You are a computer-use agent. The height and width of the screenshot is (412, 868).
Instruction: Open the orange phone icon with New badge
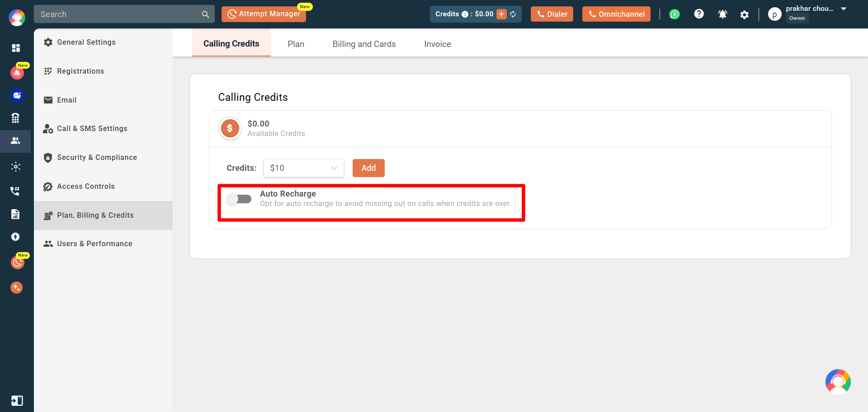pyautogui.click(x=17, y=262)
